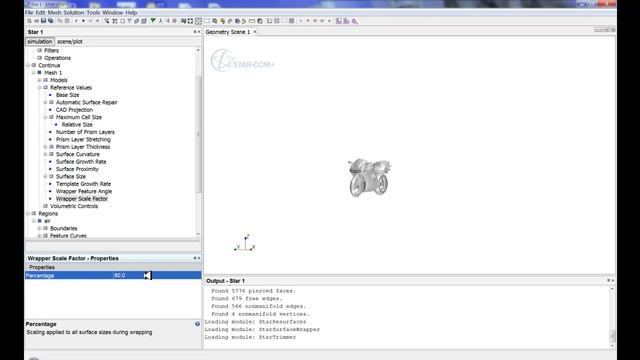Expand the Surface Size node
Image resolution: width=640 pixels, height=360 pixels.
45,176
